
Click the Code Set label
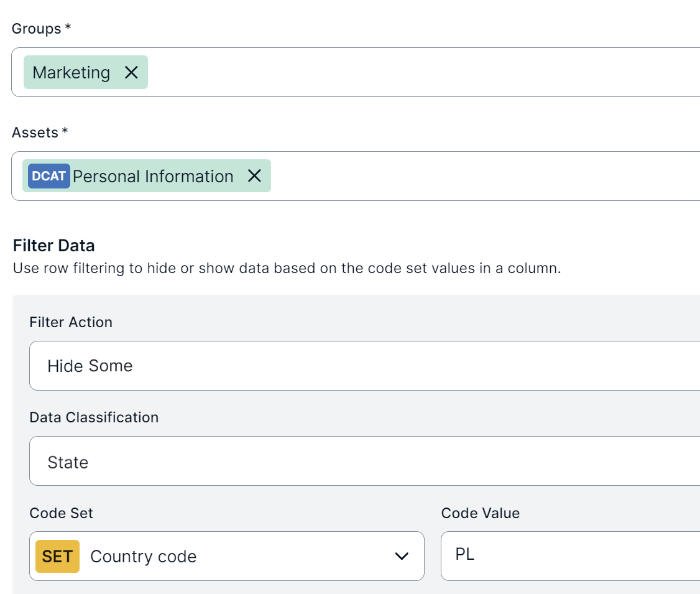pyautogui.click(x=61, y=513)
